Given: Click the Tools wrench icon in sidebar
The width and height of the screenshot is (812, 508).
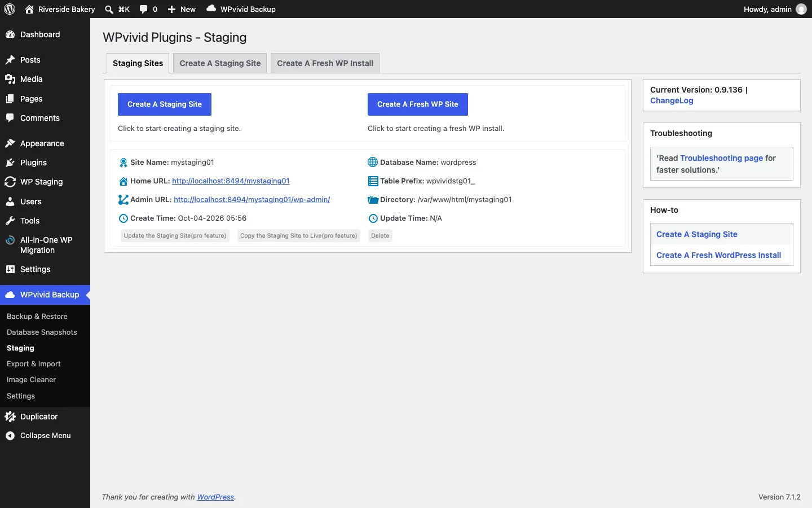Looking at the screenshot, I should (x=10, y=221).
